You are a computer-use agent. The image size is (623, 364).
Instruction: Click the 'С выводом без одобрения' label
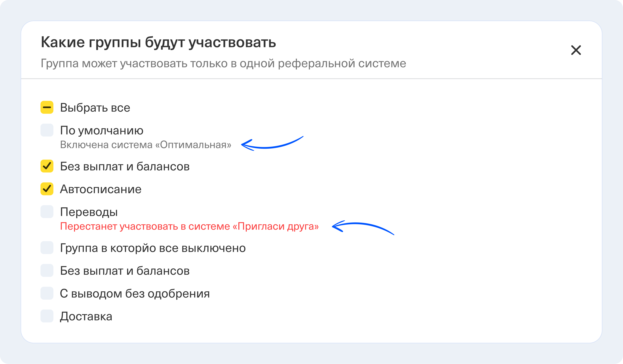point(135,294)
